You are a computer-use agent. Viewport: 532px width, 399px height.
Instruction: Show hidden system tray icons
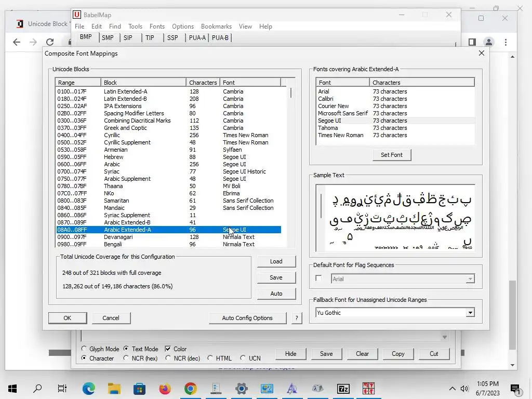453,389
